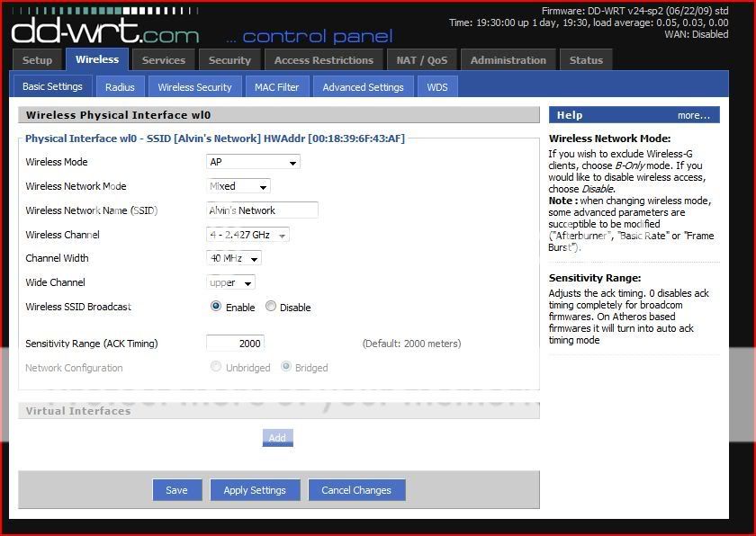This screenshot has height=536, width=756.
Task: Open the Setup tab
Action: 37,60
